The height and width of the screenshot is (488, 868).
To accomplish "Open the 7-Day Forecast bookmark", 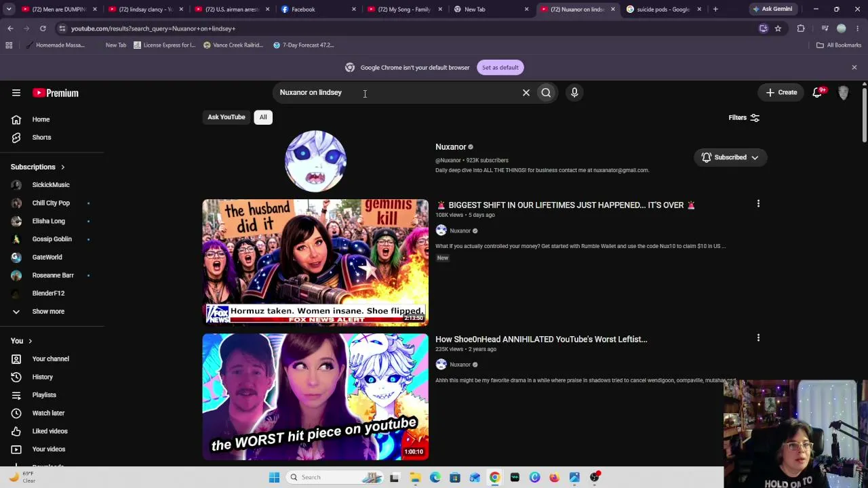I will [304, 45].
